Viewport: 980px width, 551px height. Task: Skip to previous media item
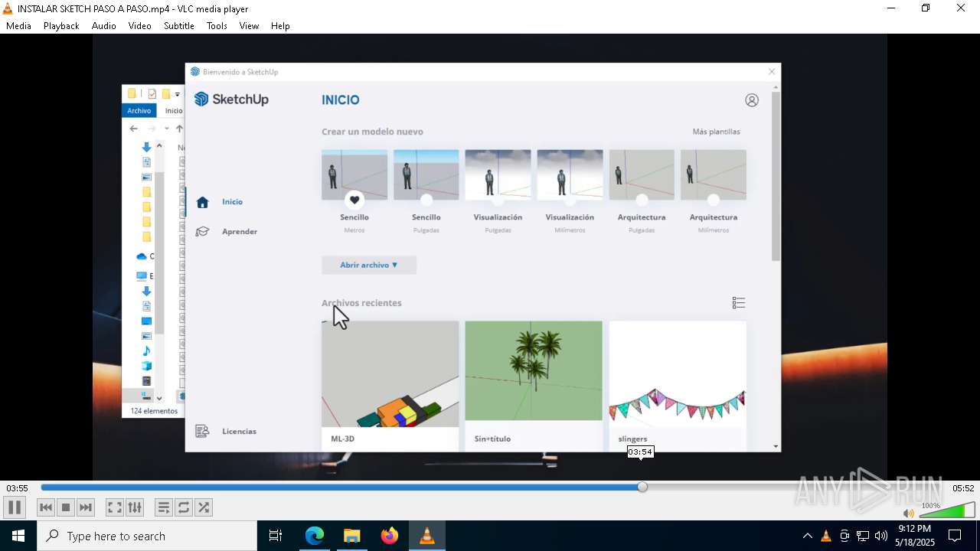(46, 507)
